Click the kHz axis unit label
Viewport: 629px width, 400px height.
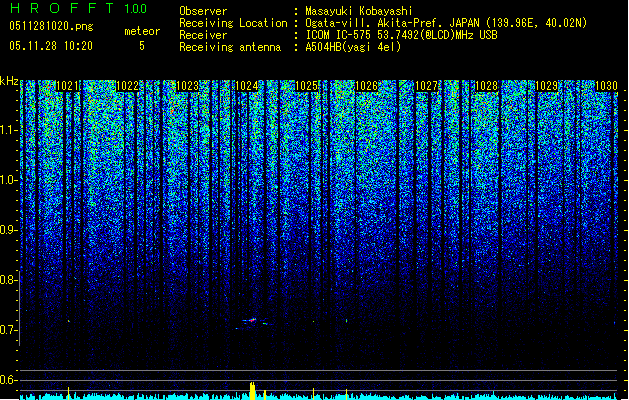pos(9,81)
